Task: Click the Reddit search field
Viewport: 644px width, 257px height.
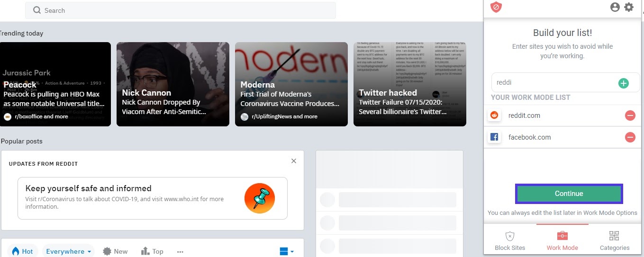Action: pyautogui.click(x=180, y=10)
